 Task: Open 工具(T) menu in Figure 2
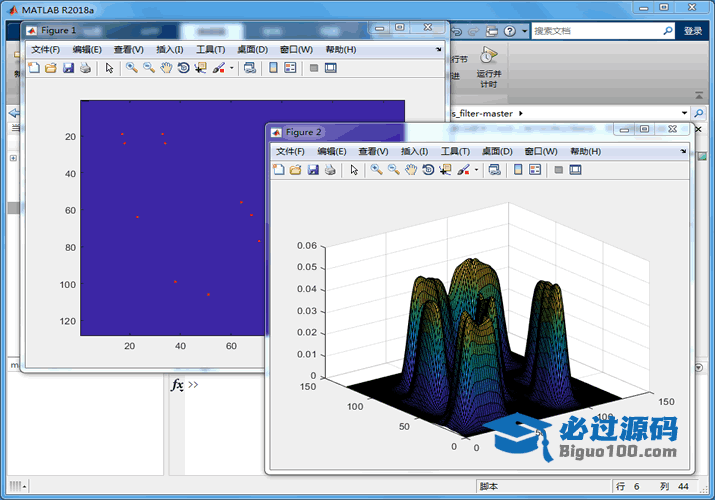455,151
